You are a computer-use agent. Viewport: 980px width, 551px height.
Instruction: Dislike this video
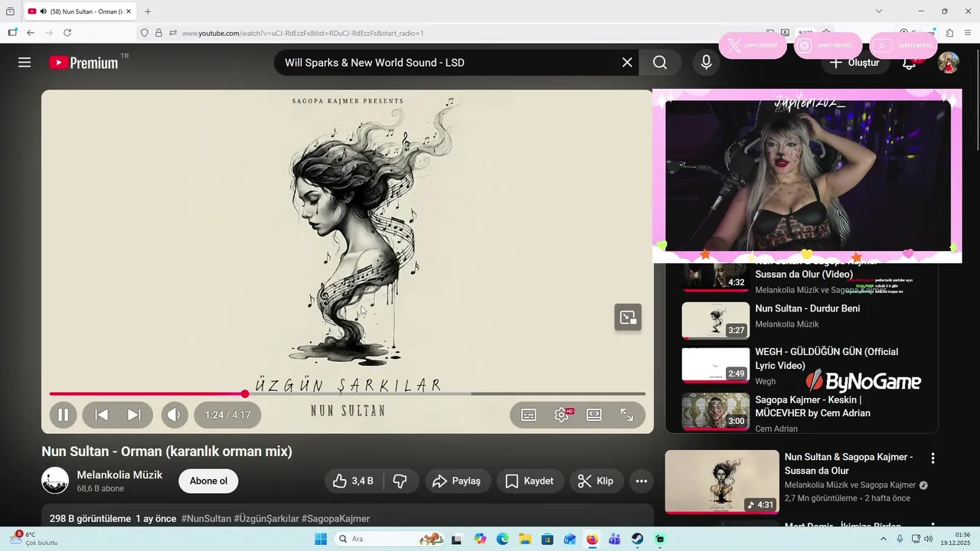(400, 481)
